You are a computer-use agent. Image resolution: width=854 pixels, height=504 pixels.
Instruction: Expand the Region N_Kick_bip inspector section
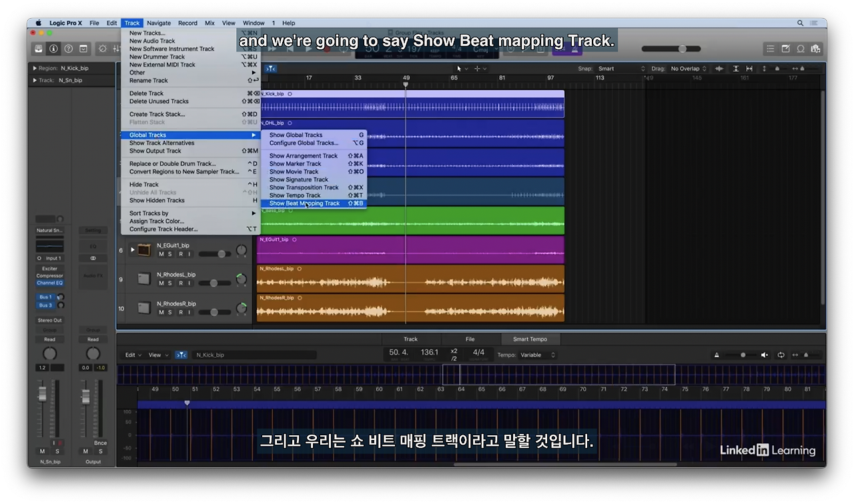(35, 68)
